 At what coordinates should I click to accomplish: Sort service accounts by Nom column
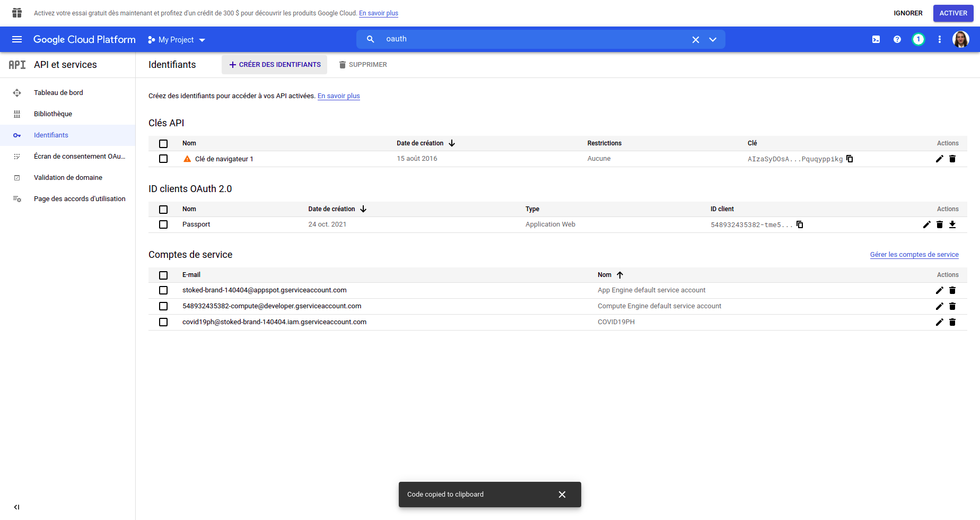(x=610, y=275)
